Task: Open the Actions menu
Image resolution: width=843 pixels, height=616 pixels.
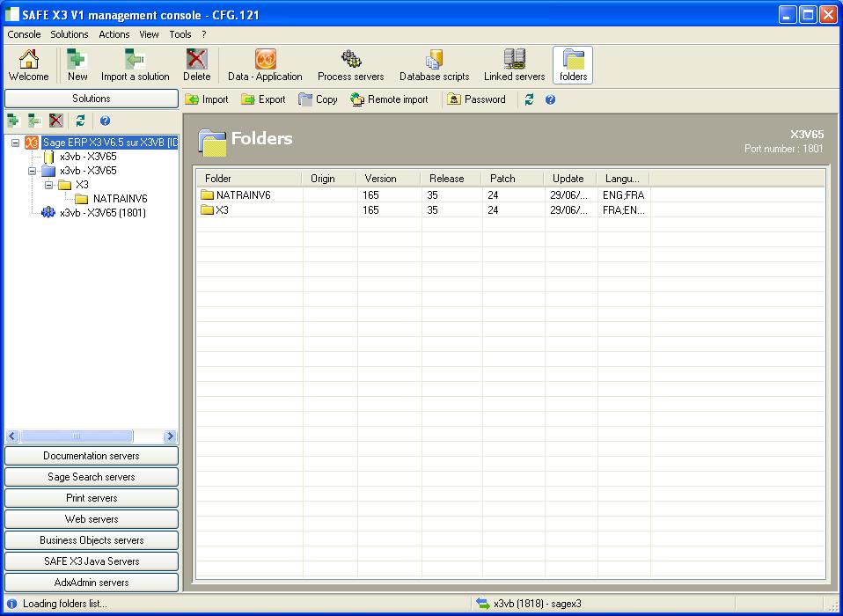Action: pyautogui.click(x=114, y=34)
